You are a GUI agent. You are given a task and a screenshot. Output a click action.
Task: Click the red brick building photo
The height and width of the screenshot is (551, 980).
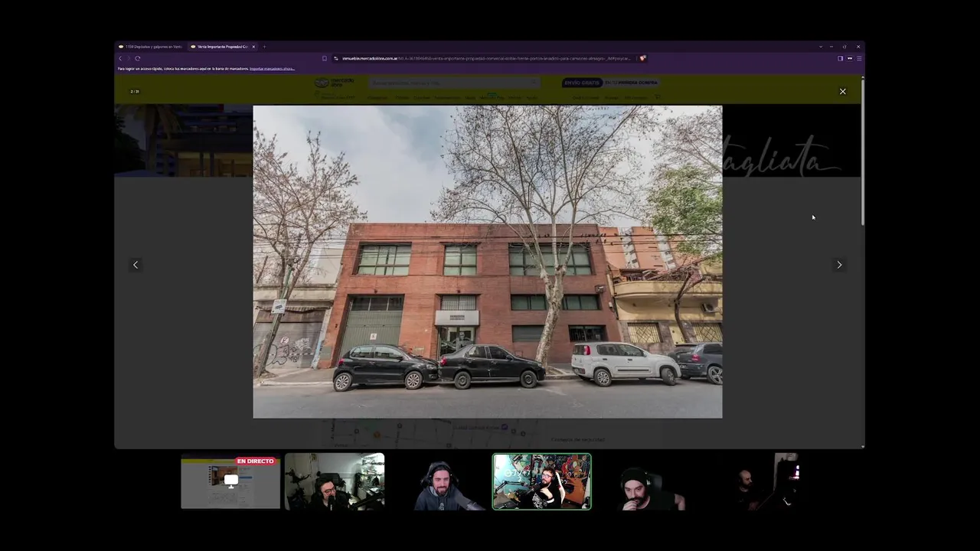pos(488,262)
